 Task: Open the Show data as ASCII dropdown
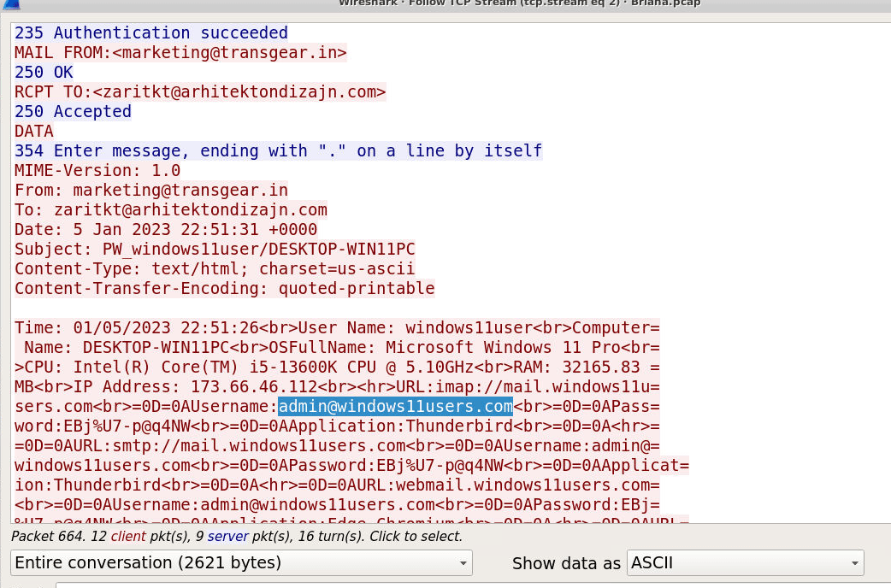pos(745,562)
